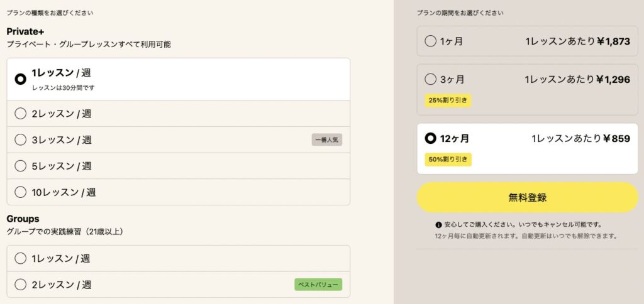Viewport: 644px width, 304px height.
Task: Click the Groups heading
Action: 23,219
